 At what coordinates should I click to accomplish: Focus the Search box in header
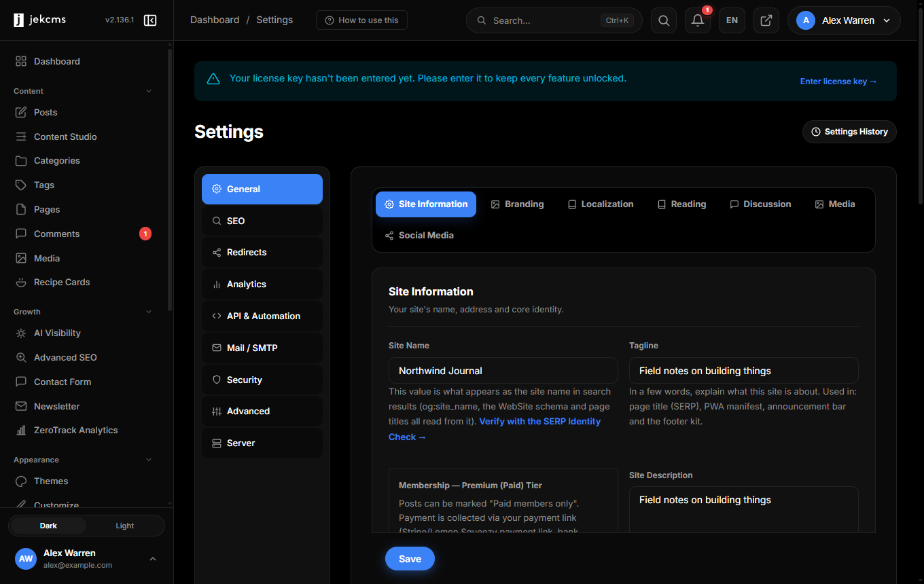[x=554, y=20]
